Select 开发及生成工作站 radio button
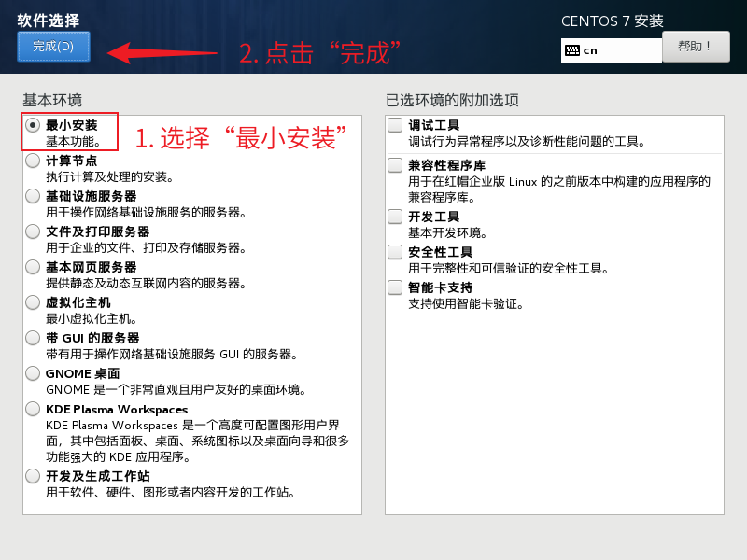The image size is (747, 560). pos(33,476)
